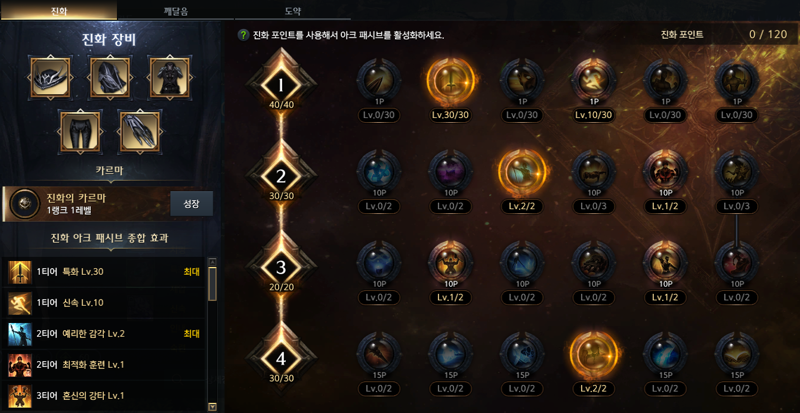Switch to the 도약 tab
Image resolution: width=800 pixels, height=413 pixels.
[x=292, y=11]
